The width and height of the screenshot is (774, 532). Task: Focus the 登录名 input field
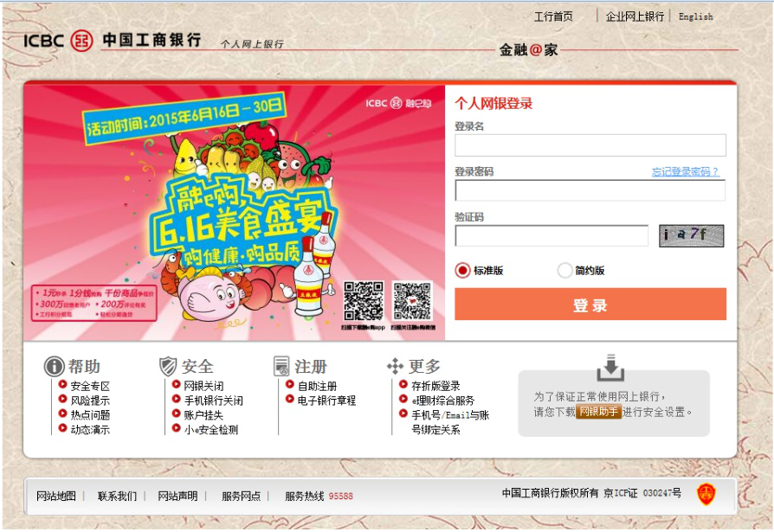(x=590, y=145)
